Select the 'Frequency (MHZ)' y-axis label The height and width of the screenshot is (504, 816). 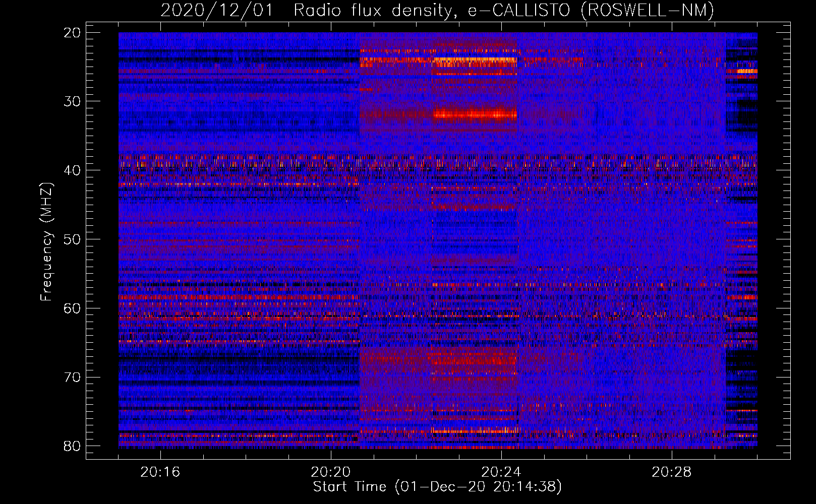tap(46, 242)
